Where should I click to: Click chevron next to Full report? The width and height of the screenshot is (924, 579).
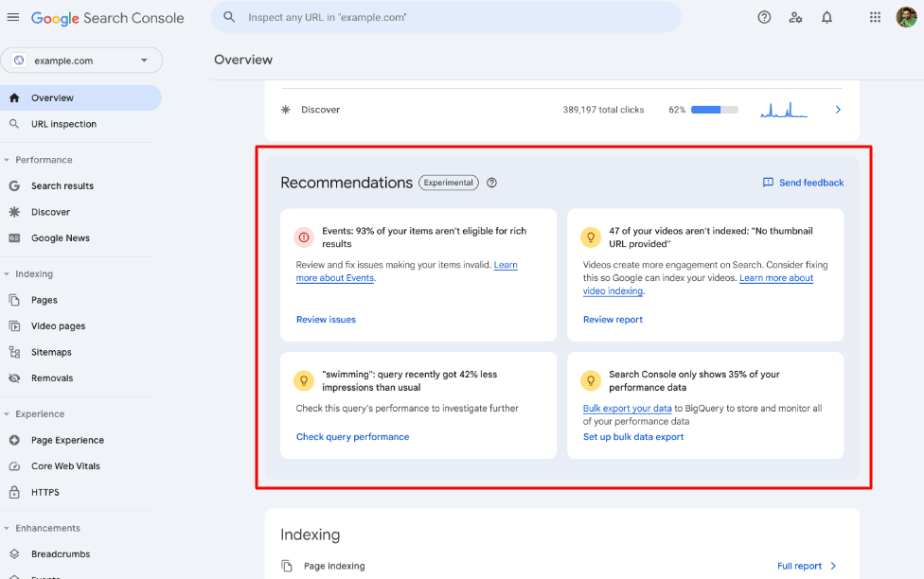(x=833, y=566)
